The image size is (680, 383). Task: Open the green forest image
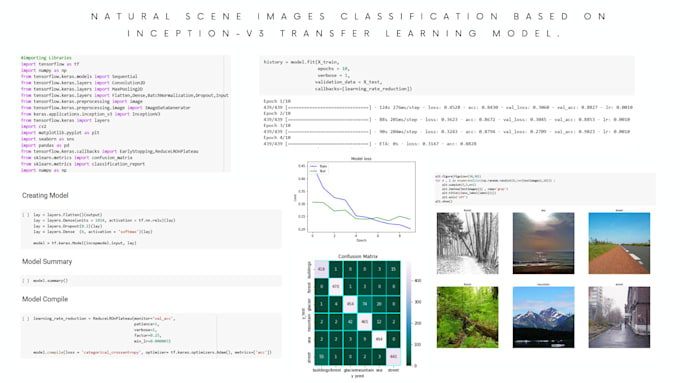(x=468, y=317)
